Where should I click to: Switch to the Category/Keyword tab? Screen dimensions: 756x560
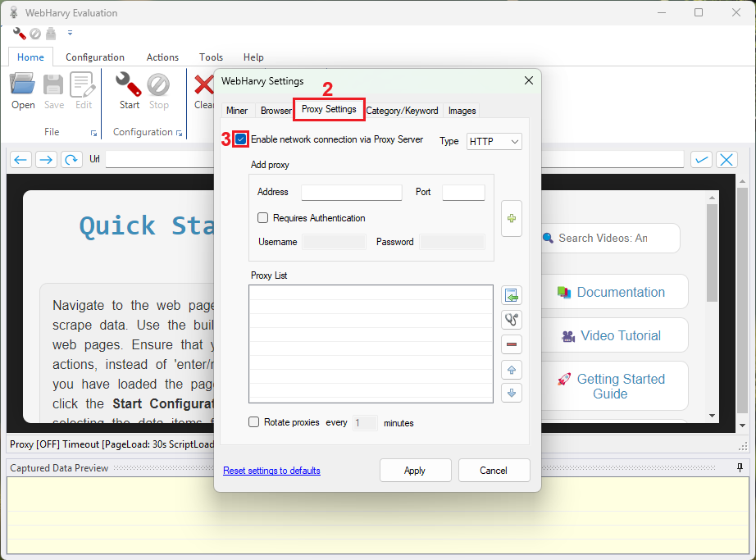click(402, 111)
